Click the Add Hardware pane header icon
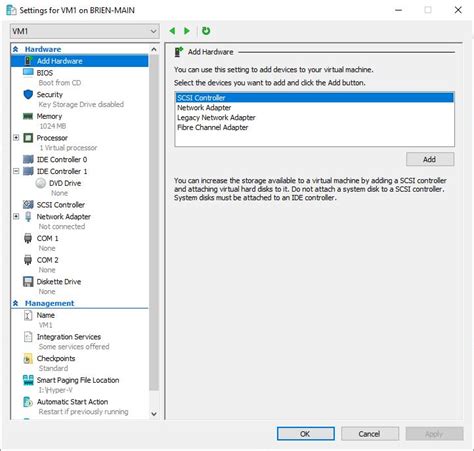This screenshot has width=474, height=451. tap(179, 52)
